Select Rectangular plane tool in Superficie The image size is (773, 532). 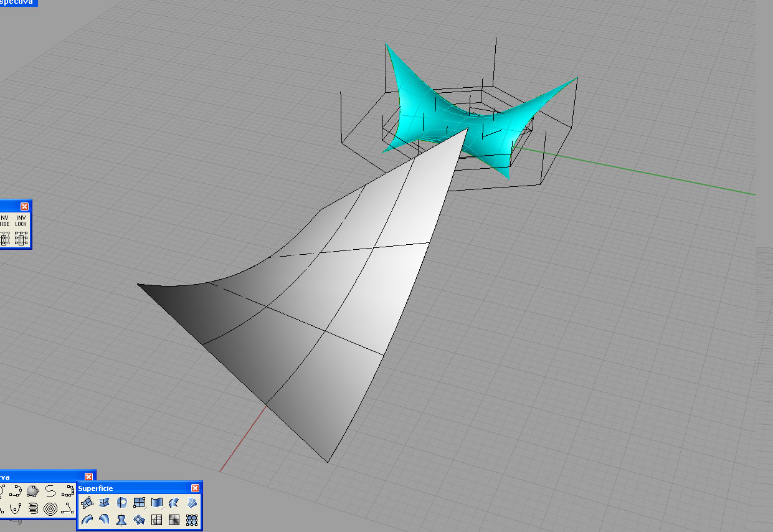(x=140, y=503)
